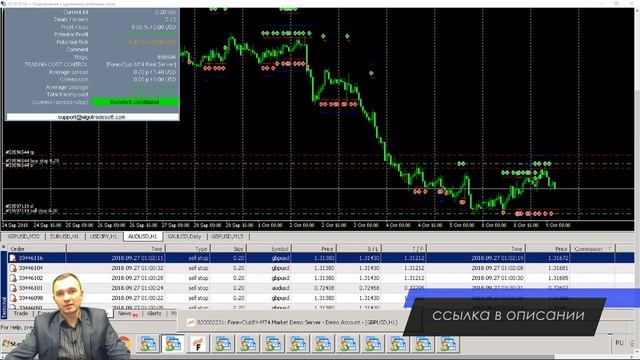The image size is (640, 360).
Task: Select order number 33446102
Action: (x=31, y=278)
